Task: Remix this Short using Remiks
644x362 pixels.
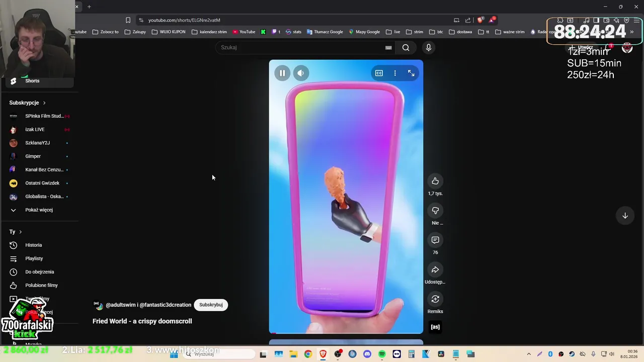Action: pos(435,299)
